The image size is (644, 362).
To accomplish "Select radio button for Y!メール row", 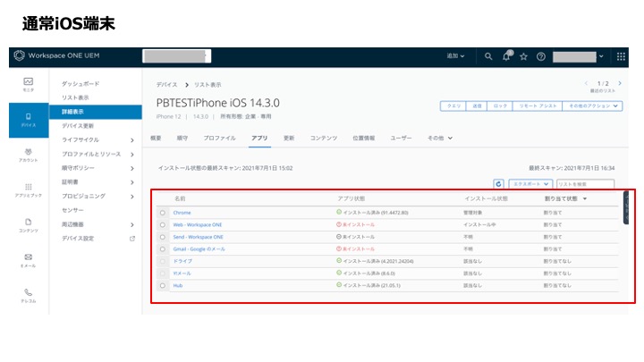I will click(x=163, y=274).
